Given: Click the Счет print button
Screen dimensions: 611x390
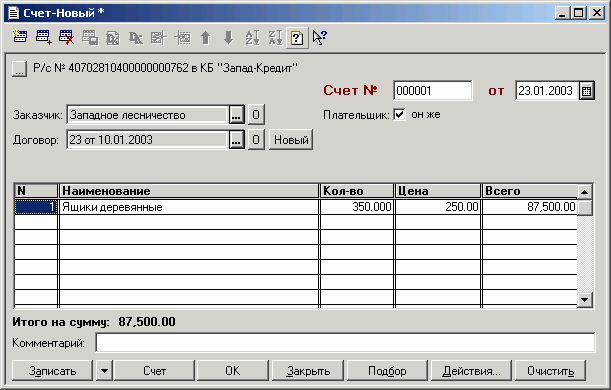Looking at the screenshot, I should [154, 371].
